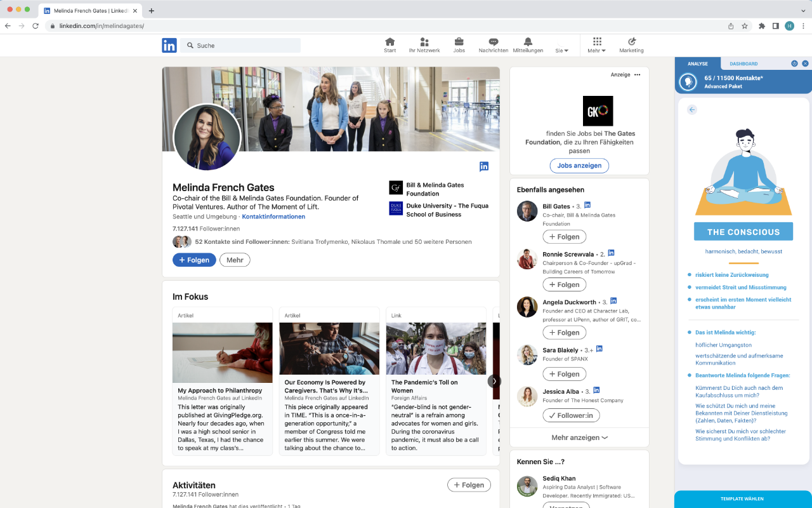This screenshot has height=508, width=812.
Task: Toggle the extension power button
Action: [x=794, y=63]
